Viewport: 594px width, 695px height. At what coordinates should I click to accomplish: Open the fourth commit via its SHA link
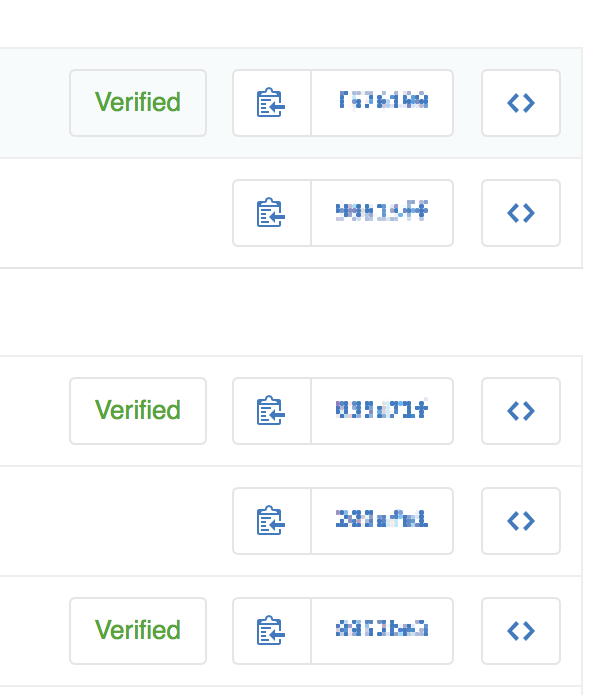[x=382, y=521]
